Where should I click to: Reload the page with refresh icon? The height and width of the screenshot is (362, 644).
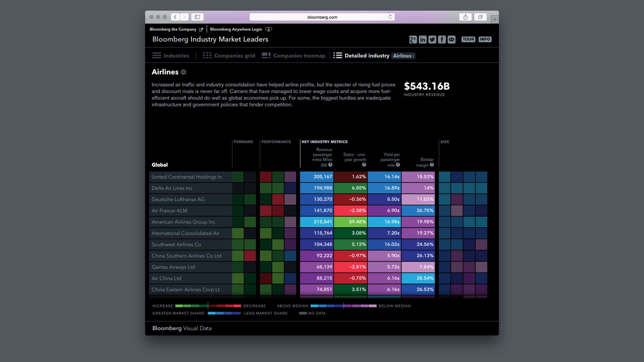pos(390,17)
